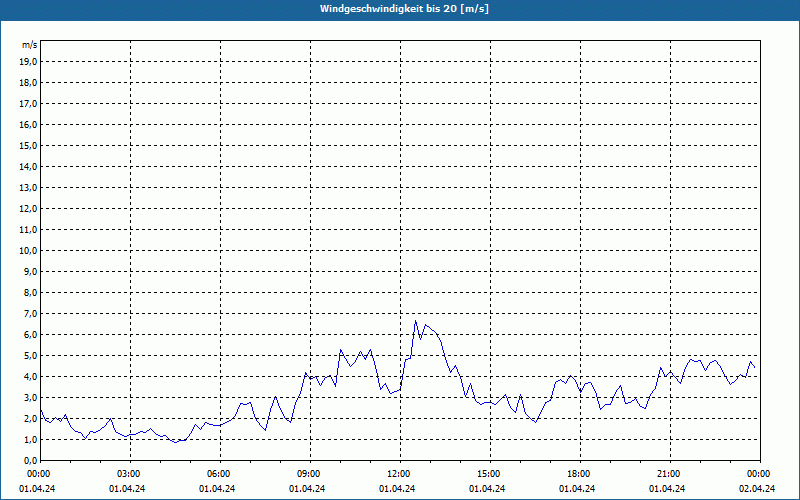Click the 18:00 time label

[577, 474]
